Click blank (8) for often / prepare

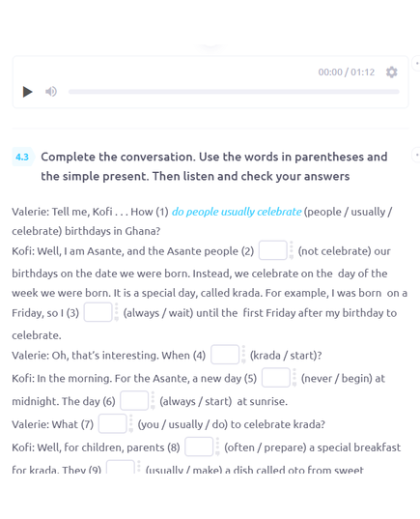[x=199, y=447]
